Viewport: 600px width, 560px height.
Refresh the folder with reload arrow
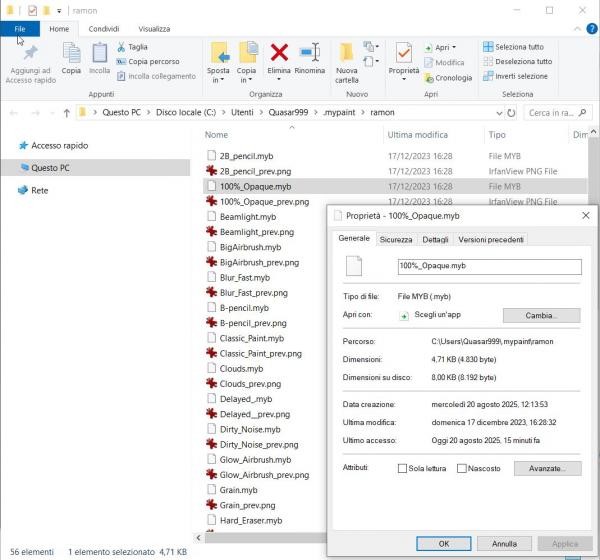[x=511, y=113]
